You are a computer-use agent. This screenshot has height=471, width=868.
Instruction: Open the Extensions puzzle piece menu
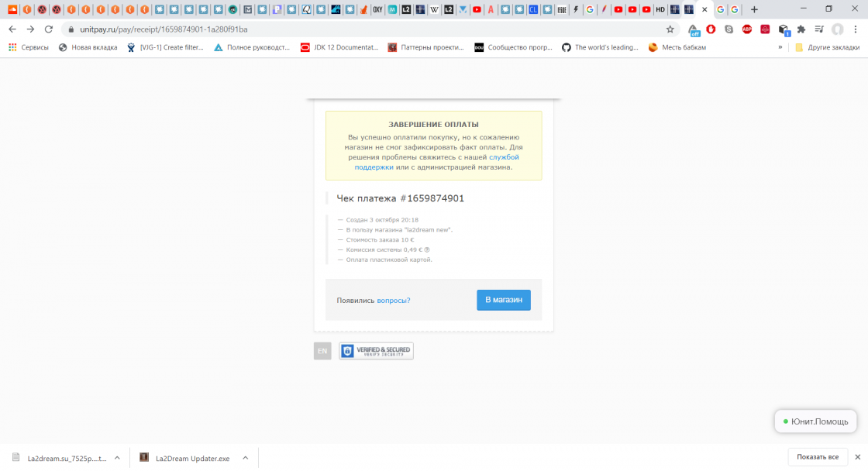click(x=801, y=29)
